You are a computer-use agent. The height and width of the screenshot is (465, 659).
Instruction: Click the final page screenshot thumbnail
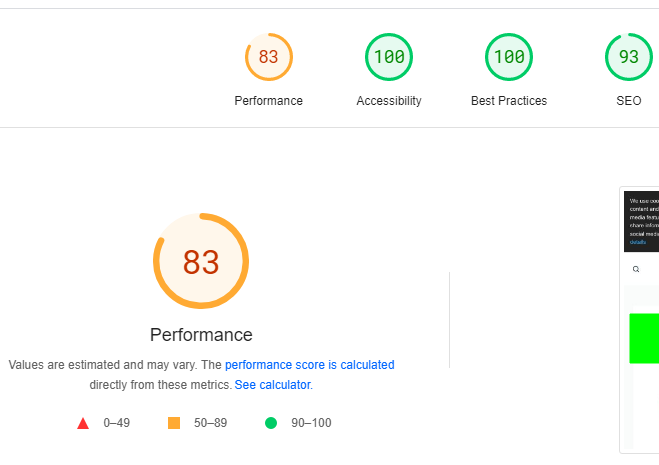tap(640, 320)
